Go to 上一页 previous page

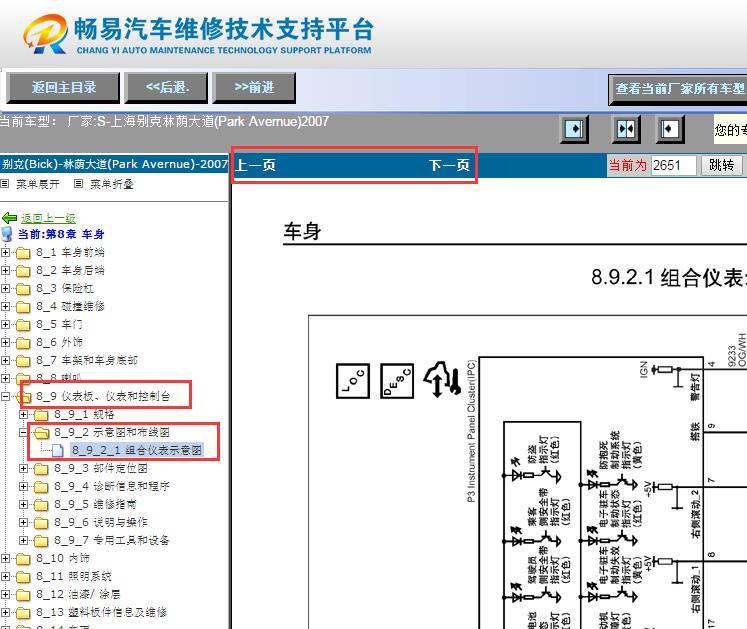pyautogui.click(x=255, y=165)
